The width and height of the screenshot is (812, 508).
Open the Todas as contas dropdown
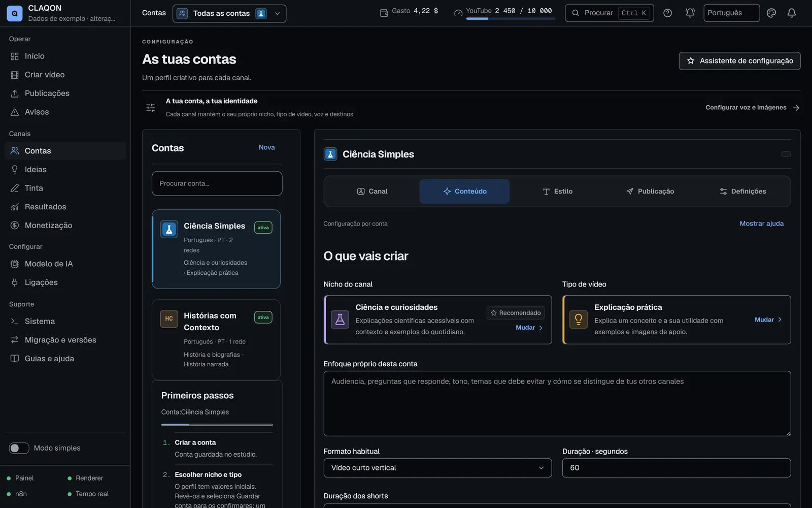(x=229, y=13)
